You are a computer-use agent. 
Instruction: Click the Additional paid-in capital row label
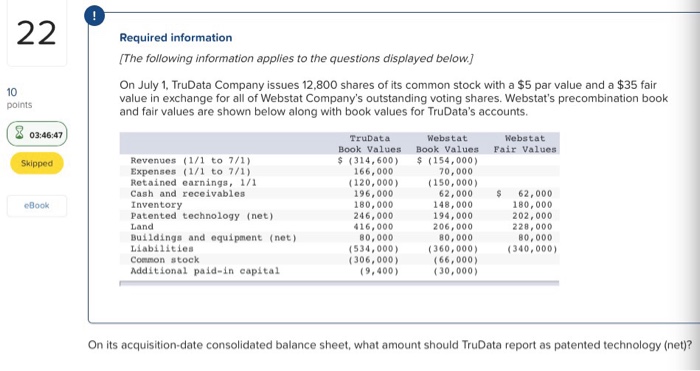(x=205, y=271)
